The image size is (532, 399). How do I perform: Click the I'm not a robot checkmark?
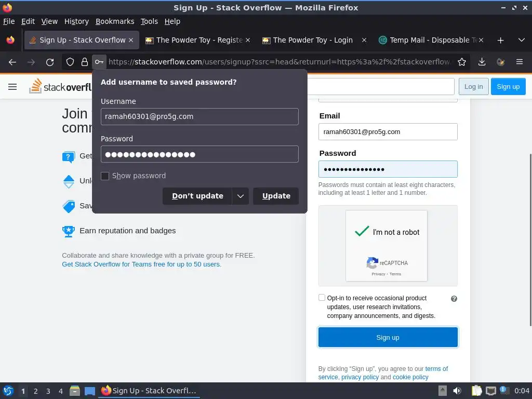click(x=362, y=231)
